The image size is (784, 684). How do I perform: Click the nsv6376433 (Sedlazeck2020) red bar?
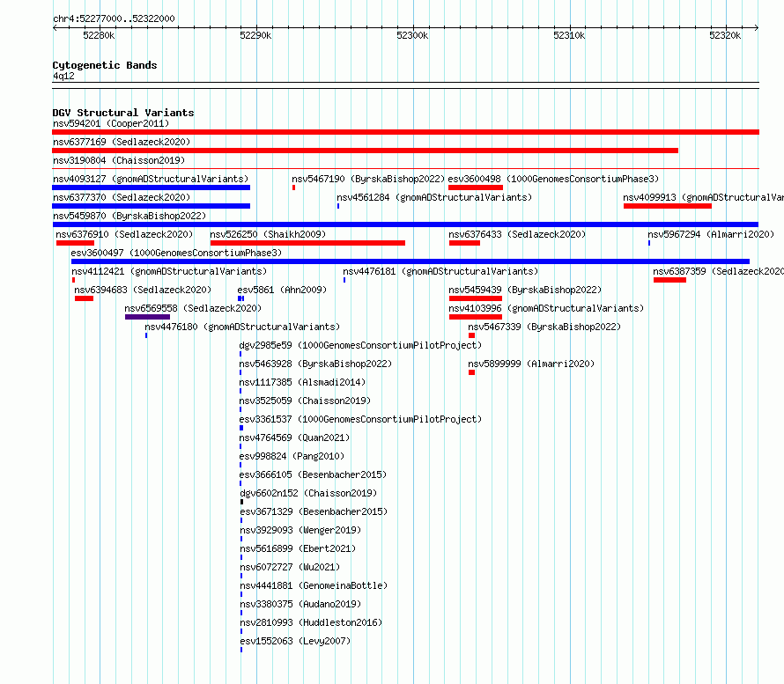click(x=464, y=243)
